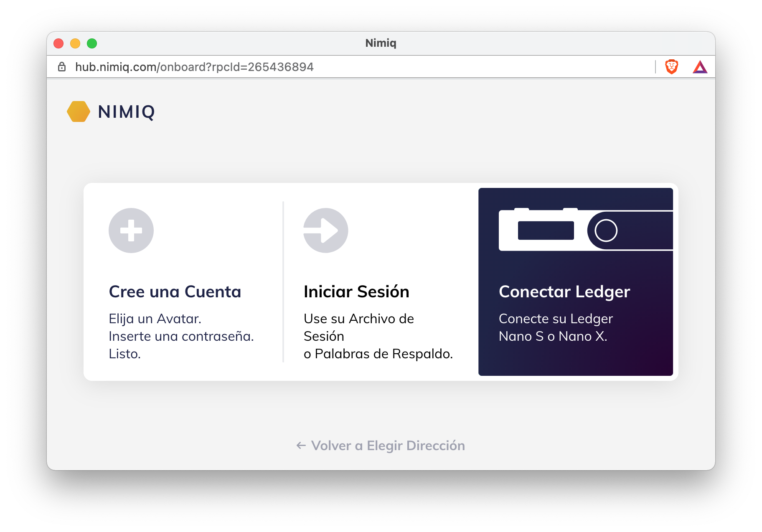Viewport: 762px width, 532px height.
Task: Open the Brave Shields lion icon
Action: tap(671, 67)
